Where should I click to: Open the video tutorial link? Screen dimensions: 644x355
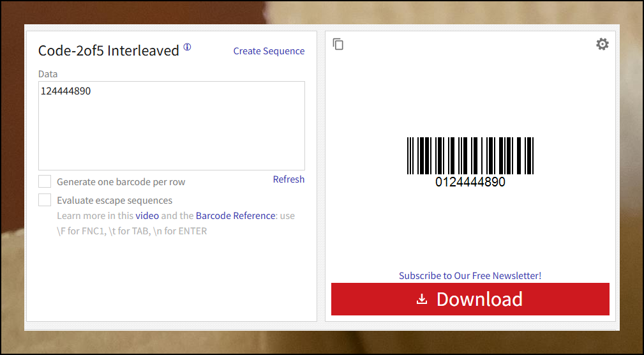click(x=147, y=216)
